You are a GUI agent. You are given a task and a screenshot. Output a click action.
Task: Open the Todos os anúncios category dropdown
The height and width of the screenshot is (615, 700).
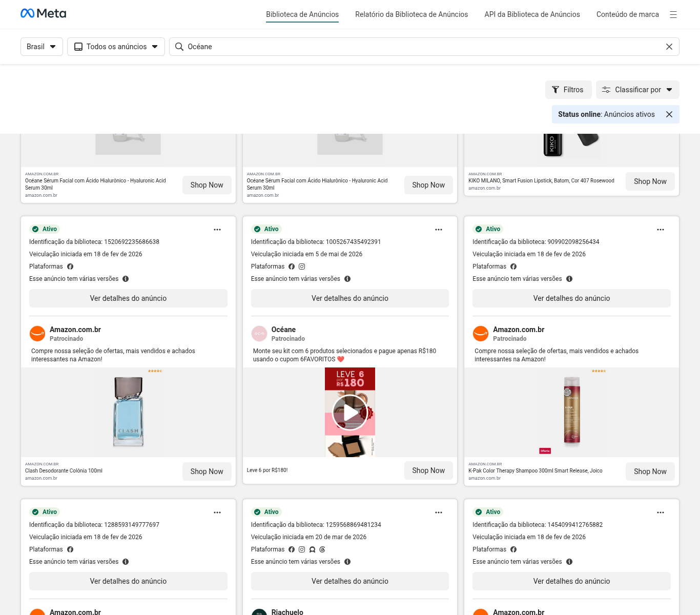point(116,47)
